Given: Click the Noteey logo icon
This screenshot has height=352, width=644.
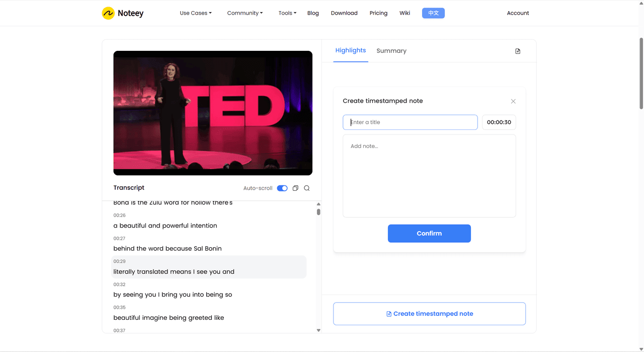Looking at the screenshot, I should [x=108, y=13].
